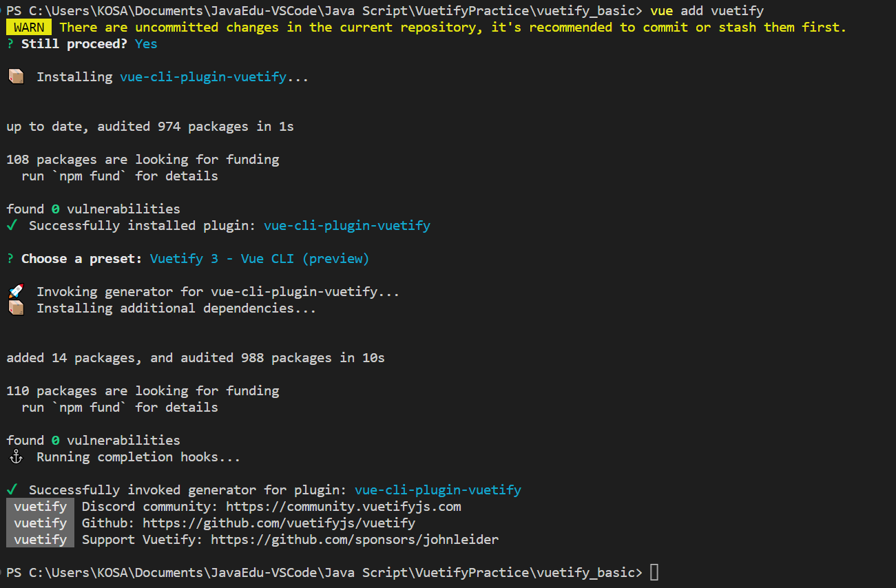Open the sponsors link github.com/sponsors/johnleider

point(355,540)
